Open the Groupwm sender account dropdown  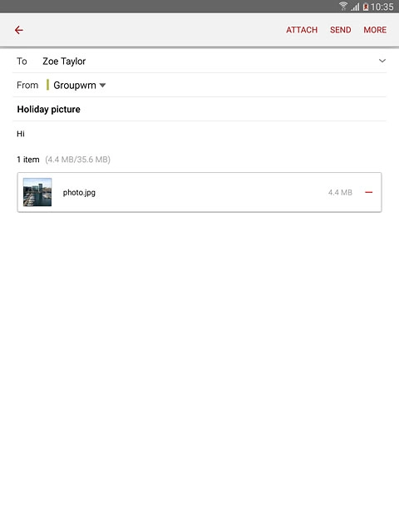[80, 85]
